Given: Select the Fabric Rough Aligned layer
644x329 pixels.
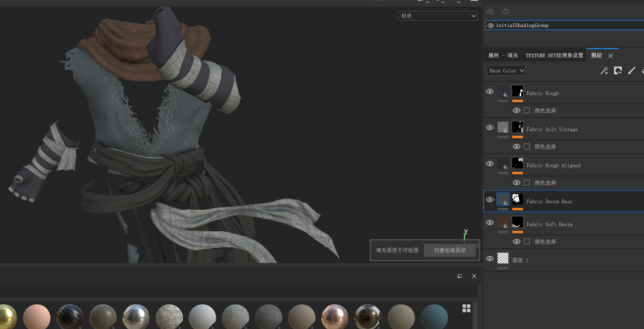Looking at the screenshot, I should (x=553, y=165).
